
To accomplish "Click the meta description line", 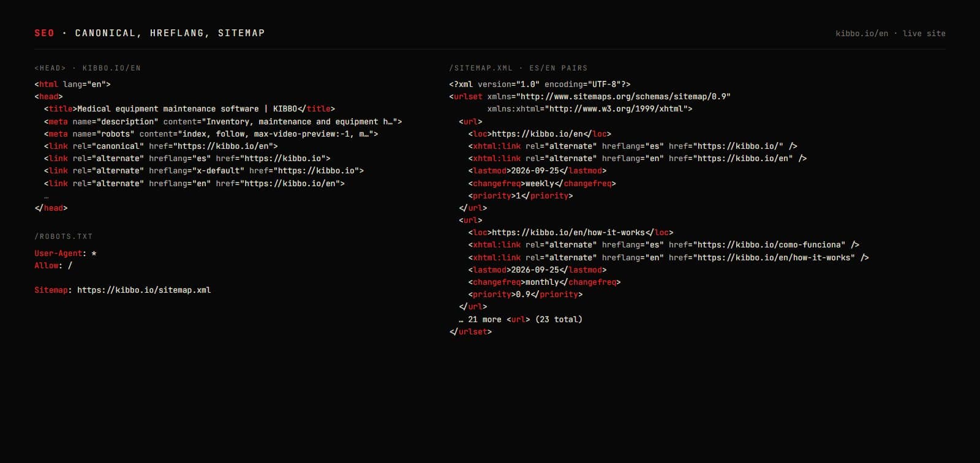I will pos(223,122).
